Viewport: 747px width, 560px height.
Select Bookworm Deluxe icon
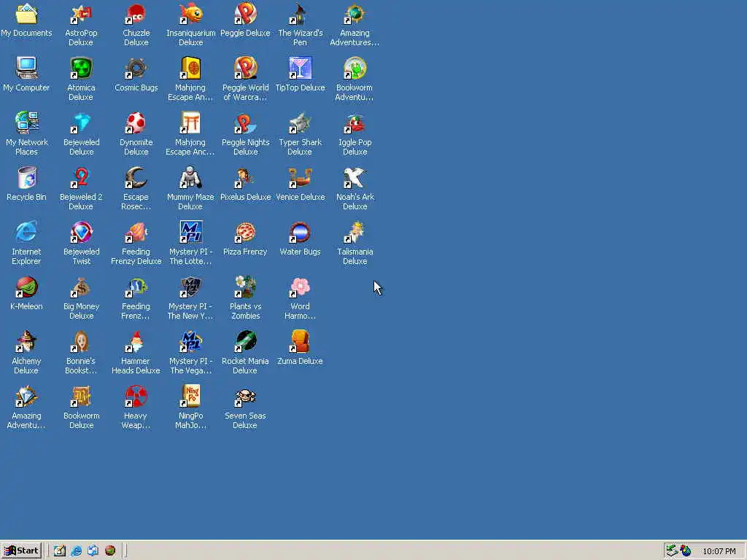pyautogui.click(x=81, y=397)
